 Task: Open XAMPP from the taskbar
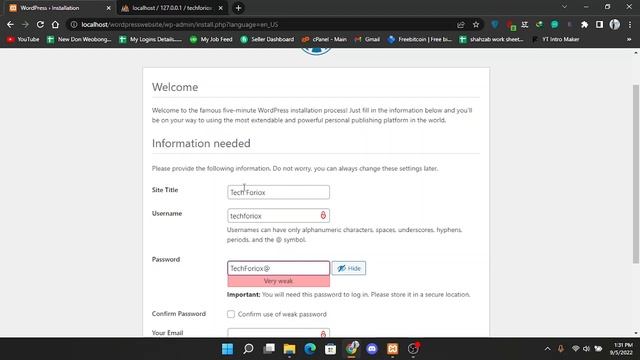click(393, 349)
